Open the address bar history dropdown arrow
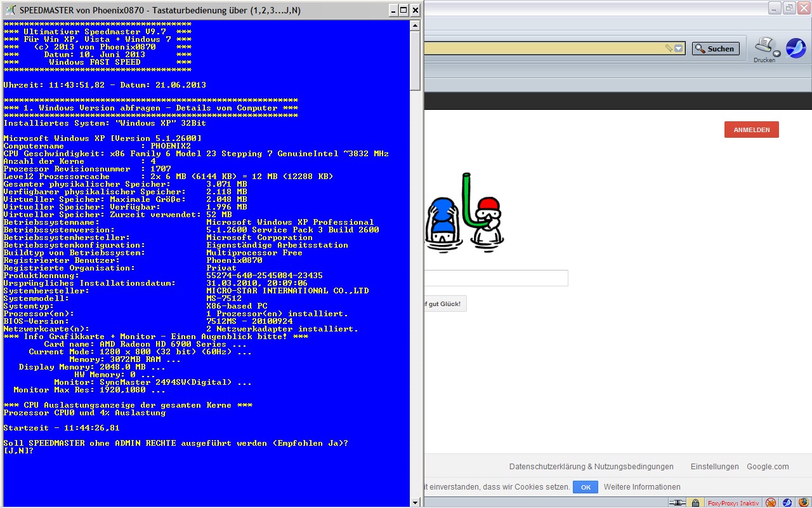This screenshot has height=508, width=812. [679, 48]
